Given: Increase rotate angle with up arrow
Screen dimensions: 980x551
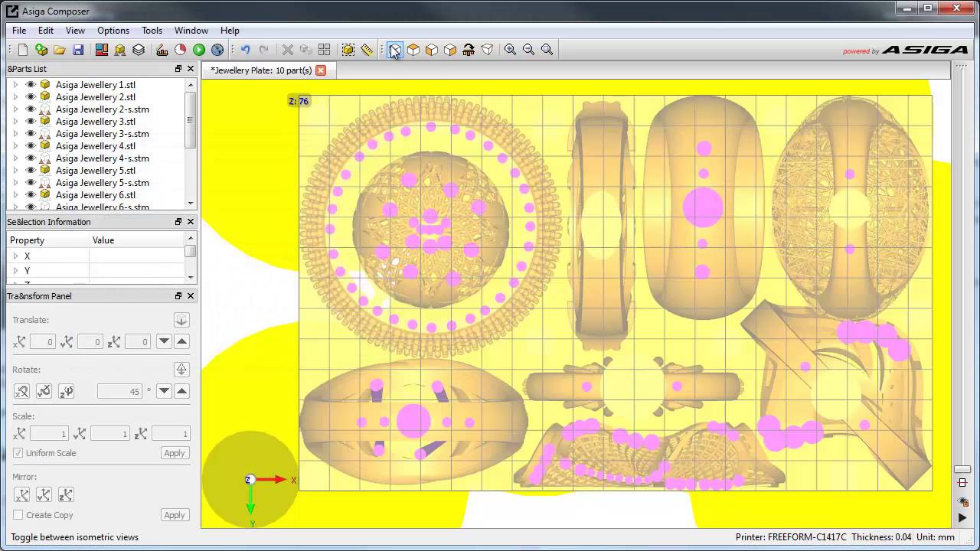Looking at the screenshot, I should 181,391.
